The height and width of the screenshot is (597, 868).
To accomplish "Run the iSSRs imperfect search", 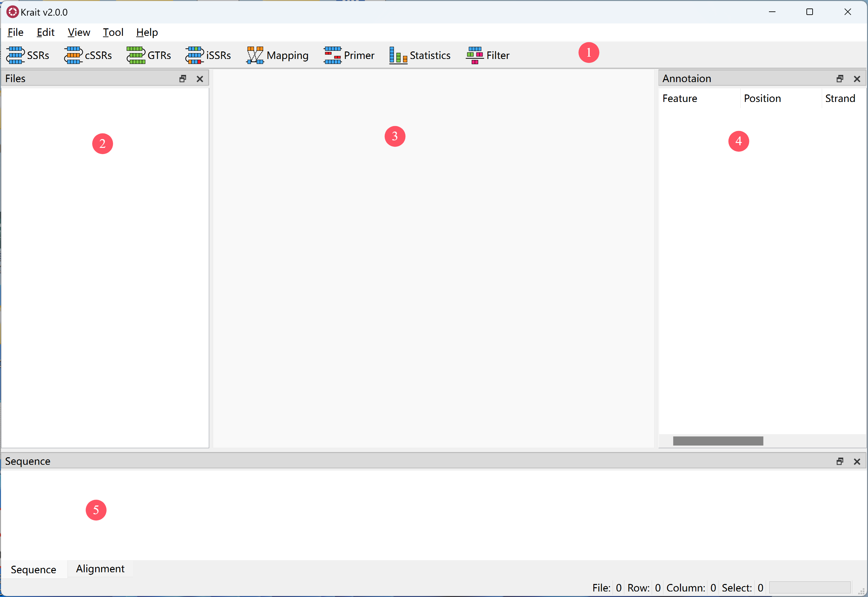I will click(208, 55).
